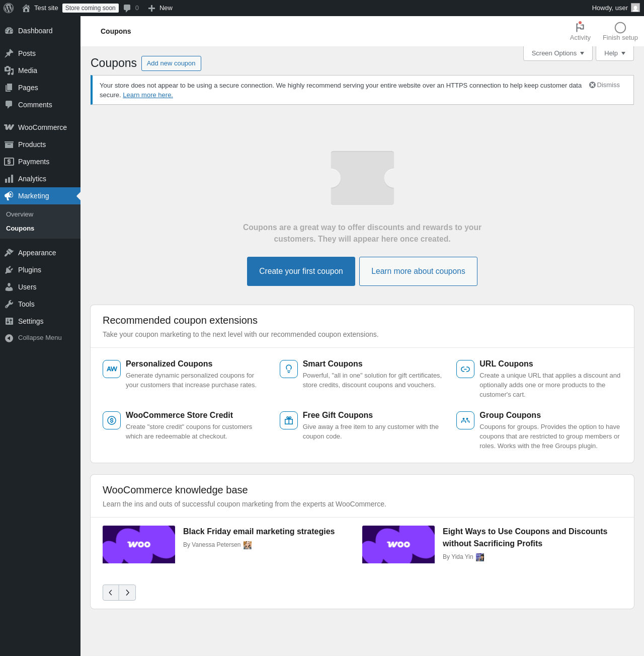Open the Products menu label

click(x=32, y=144)
